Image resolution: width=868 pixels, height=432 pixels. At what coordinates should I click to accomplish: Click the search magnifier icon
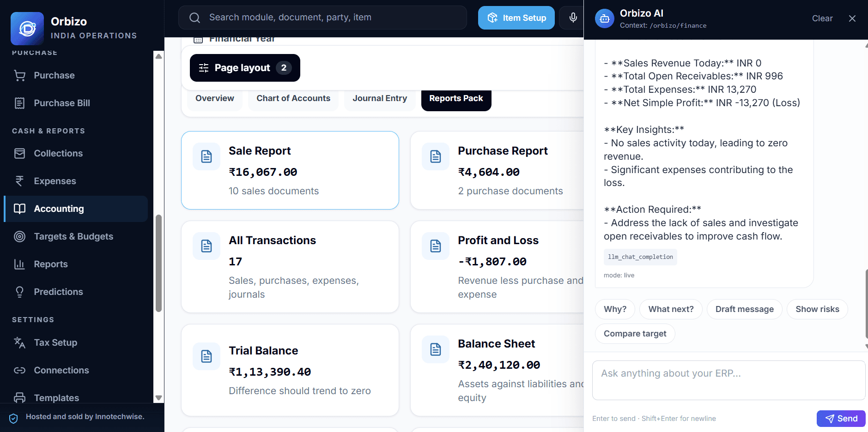(195, 18)
